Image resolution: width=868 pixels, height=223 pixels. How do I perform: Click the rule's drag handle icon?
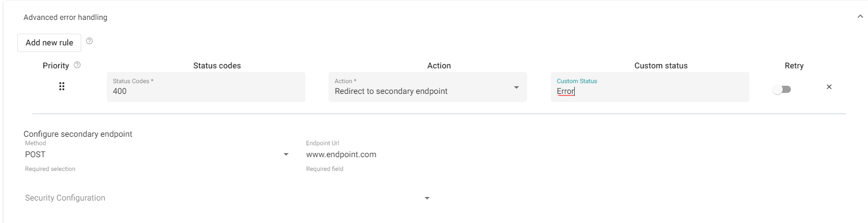pyautogui.click(x=62, y=87)
